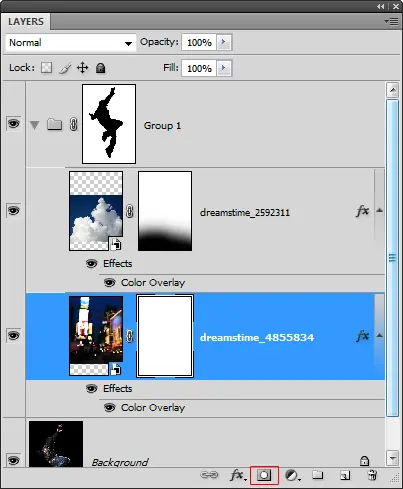The width and height of the screenshot is (403, 489).
Task: Select the LAYERS tab
Action: pos(26,22)
